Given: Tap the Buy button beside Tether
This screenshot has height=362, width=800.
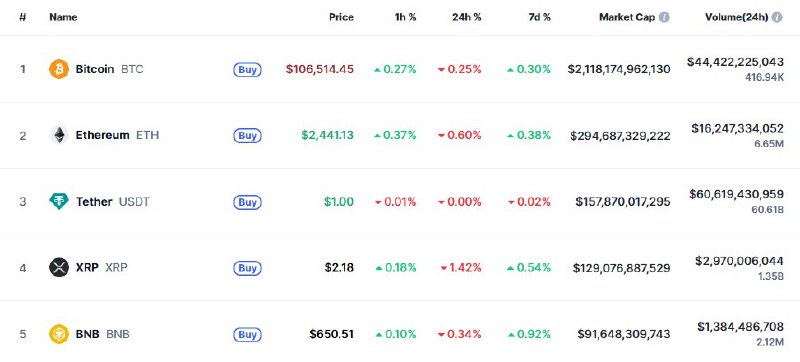Looking at the screenshot, I should [x=247, y=202].
